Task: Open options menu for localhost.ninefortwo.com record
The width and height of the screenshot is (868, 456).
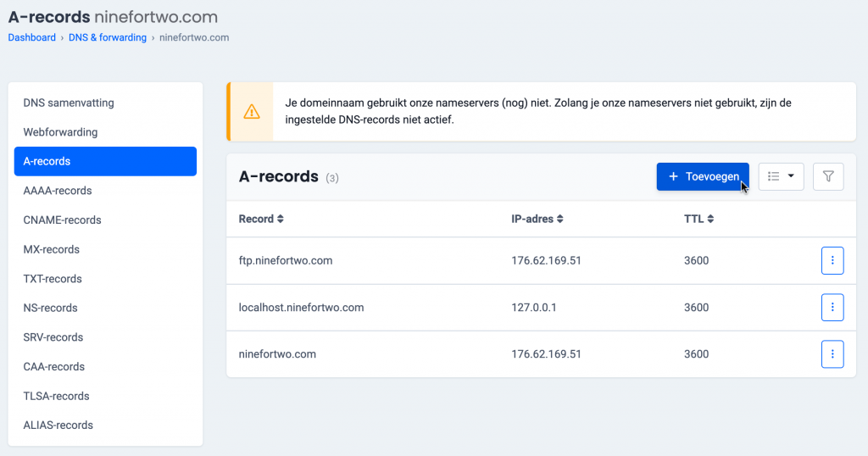Action: [832, 308]
